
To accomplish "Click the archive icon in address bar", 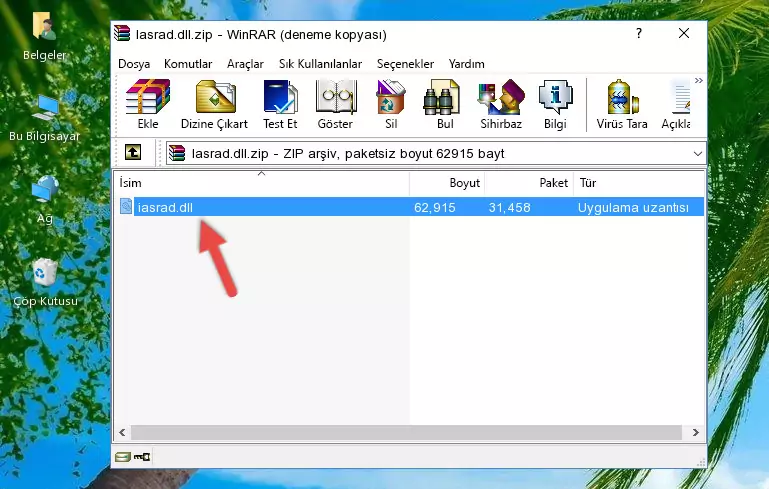I will (177, 154).
